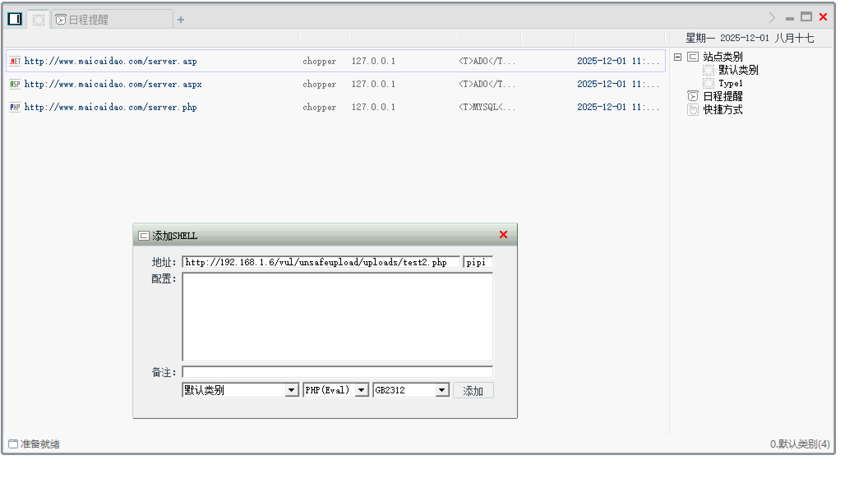
Task: Click the 快捷方式 hand icon in sidebar
Action: point(693,110)
